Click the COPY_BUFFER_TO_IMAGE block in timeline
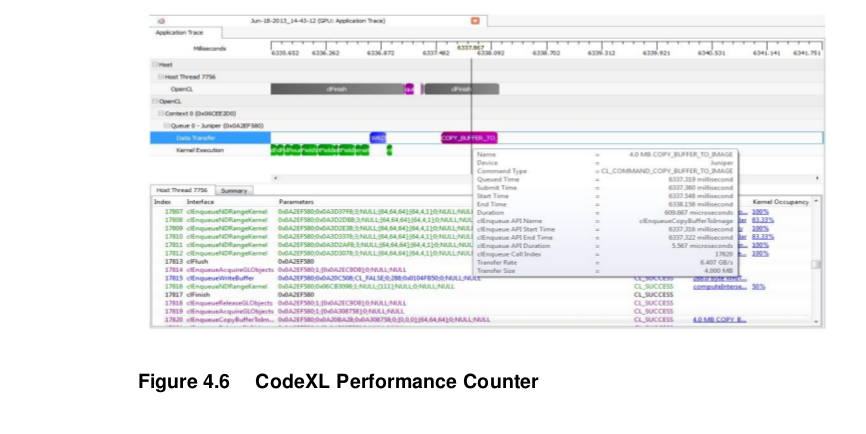The height and width of the screenshot is (434, 866). point(469,138)
